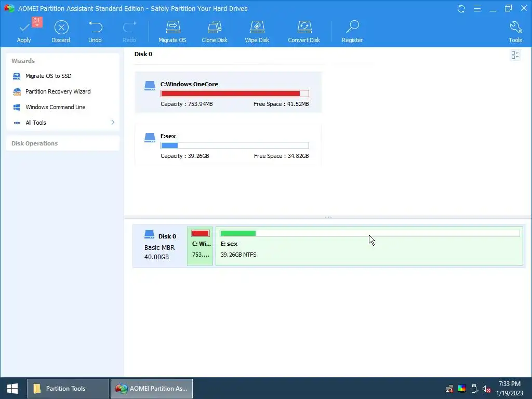
Task: Select the Disk 0 Basic MBR label block
Action: tap(160, 246)
